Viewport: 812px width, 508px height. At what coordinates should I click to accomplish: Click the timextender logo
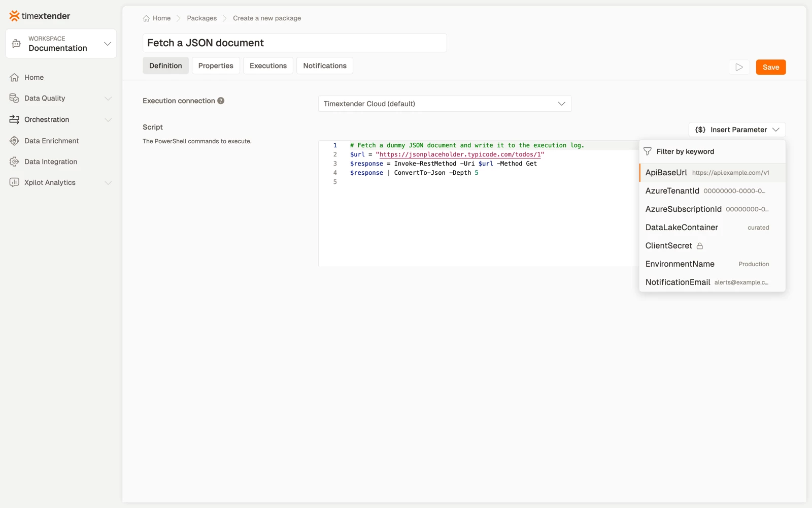point(40,16)
